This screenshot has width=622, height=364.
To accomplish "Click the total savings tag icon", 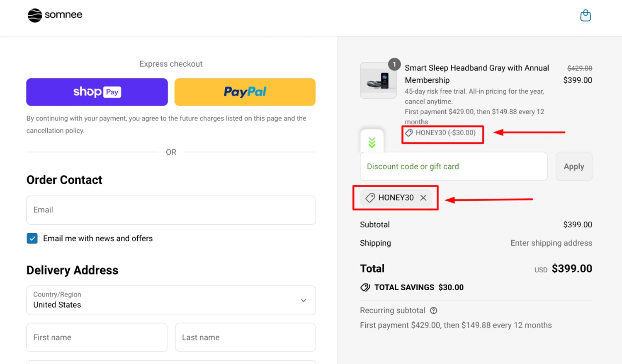I will (365, 287).
